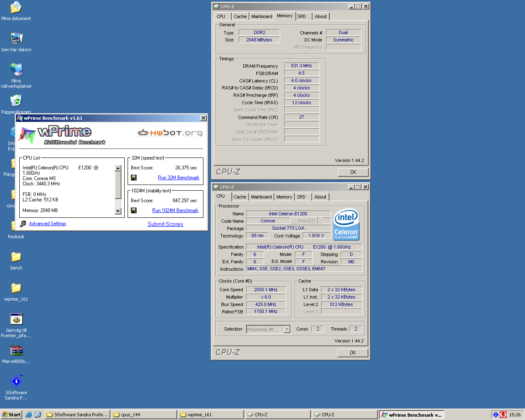Switch to wprime_161 taskbar button

tap(211, 415)
